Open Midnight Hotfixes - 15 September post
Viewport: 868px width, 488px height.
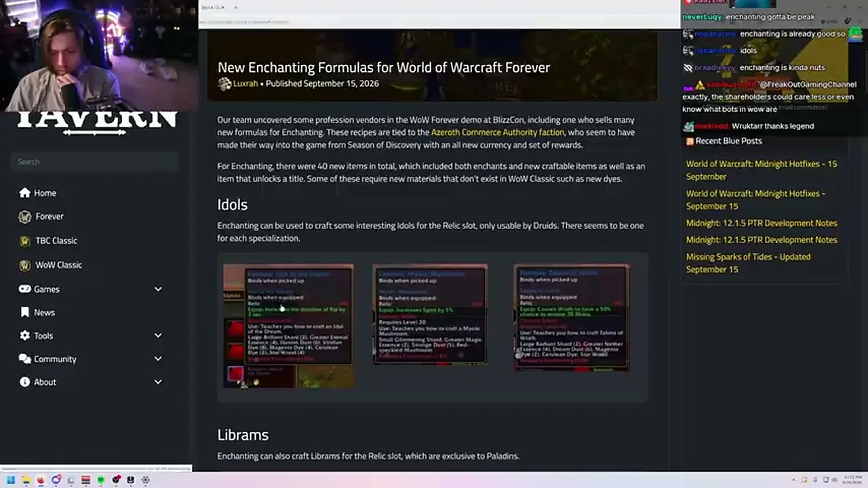tap(762, 170)
